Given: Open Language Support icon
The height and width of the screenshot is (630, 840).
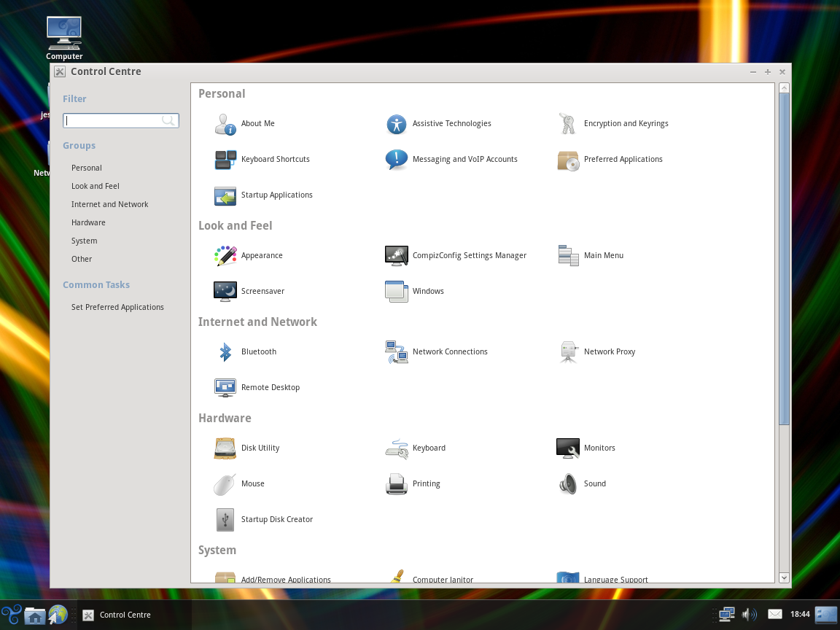Looking at the screenshot, I should pos(568,577).
